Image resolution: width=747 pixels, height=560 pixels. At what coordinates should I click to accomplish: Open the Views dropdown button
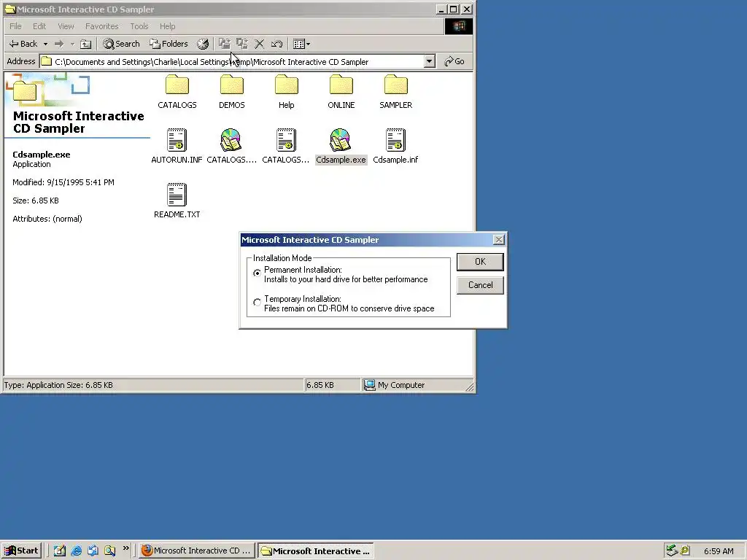tap(301, 44)
